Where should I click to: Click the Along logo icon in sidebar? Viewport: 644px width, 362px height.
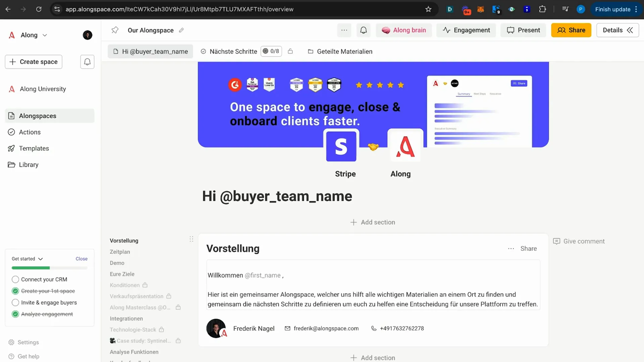pos(11,35)
